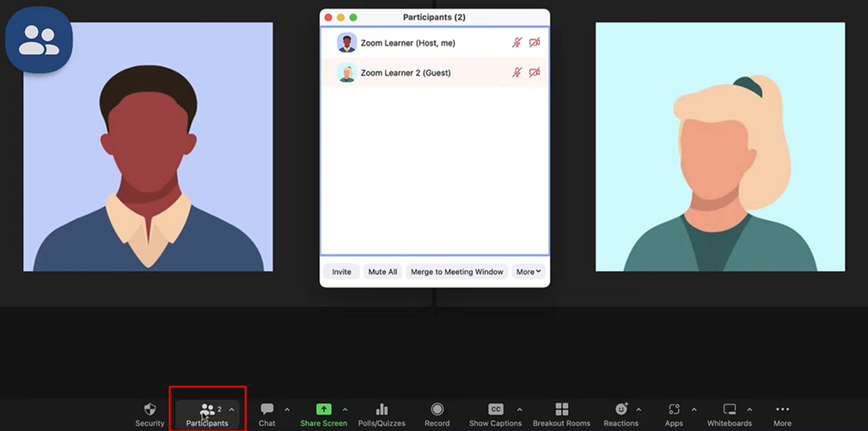Open the Security shield icon

[x=150, y=410]
